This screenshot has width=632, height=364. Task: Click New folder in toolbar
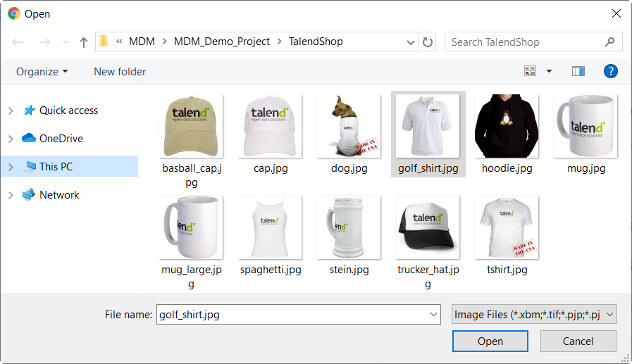pos(120,71)
